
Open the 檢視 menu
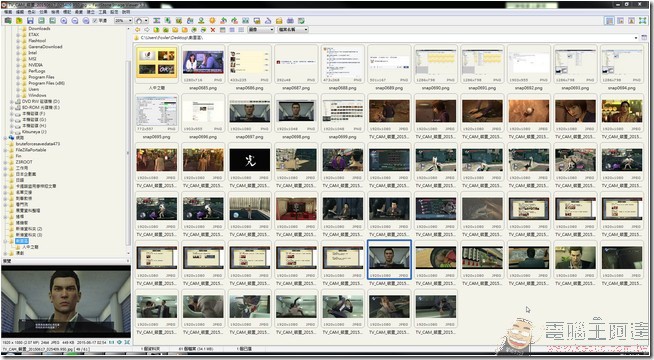(55, 12)
